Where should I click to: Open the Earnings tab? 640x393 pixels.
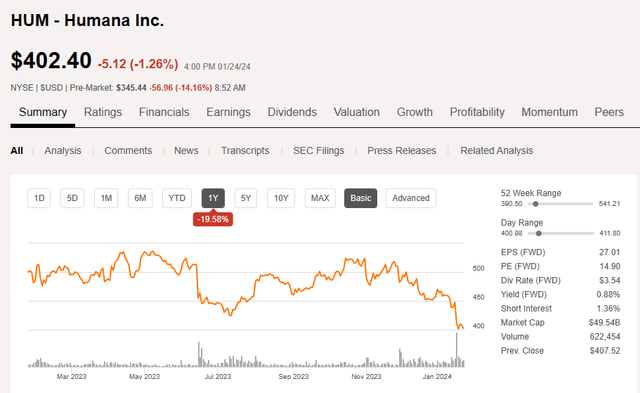[228, 112]
